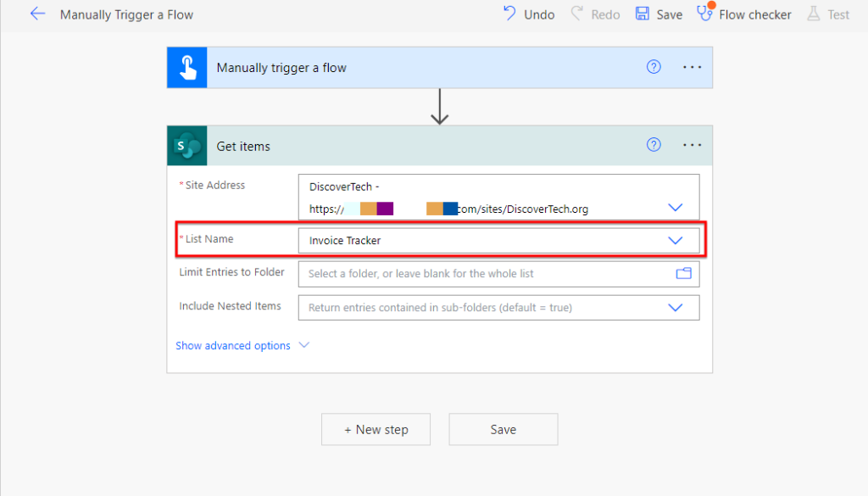Screen dimensions: 868x496
Task: Click the Test label in the toolbar
Action: click(838, 14)
